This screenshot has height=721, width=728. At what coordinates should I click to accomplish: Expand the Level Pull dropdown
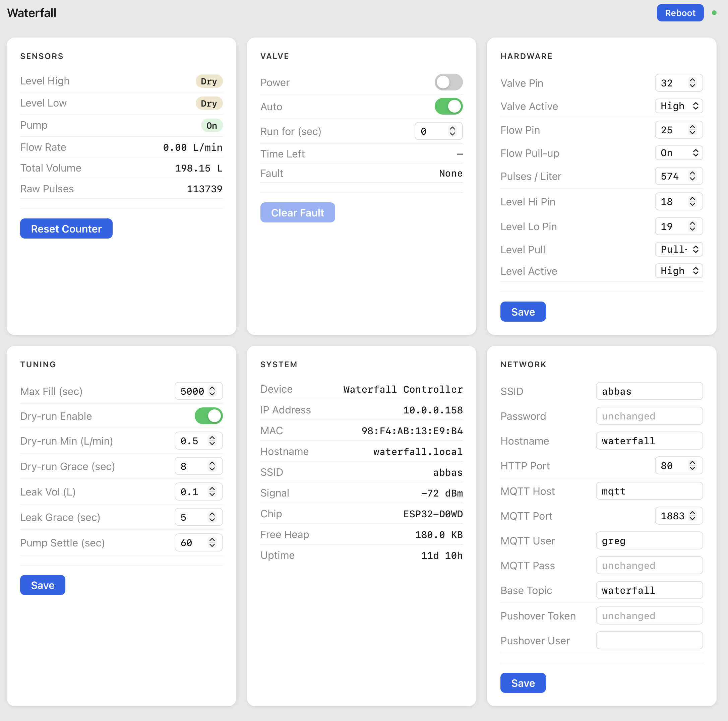point(679,249)
